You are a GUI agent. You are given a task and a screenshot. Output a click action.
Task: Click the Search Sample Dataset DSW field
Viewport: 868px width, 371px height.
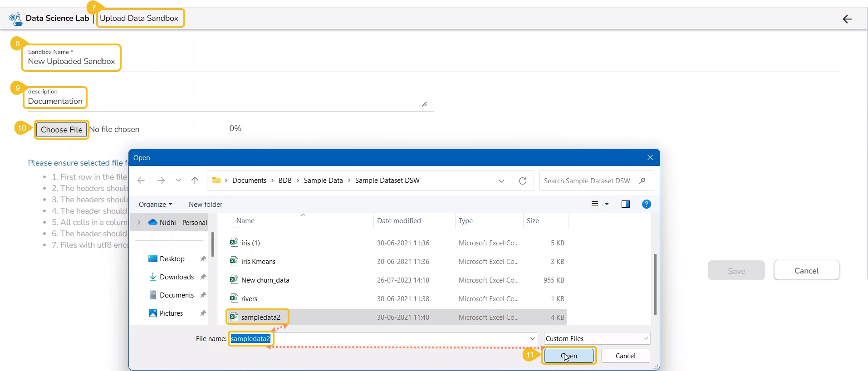588,181
